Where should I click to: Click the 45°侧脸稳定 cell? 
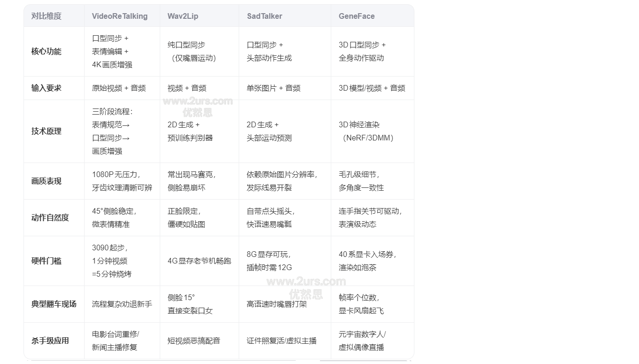click(122, 218)
